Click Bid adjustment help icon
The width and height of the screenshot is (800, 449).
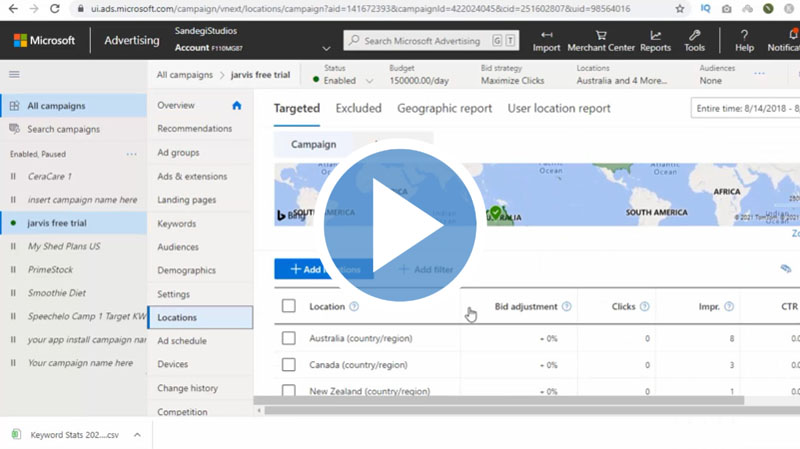(x=566, y=306)
